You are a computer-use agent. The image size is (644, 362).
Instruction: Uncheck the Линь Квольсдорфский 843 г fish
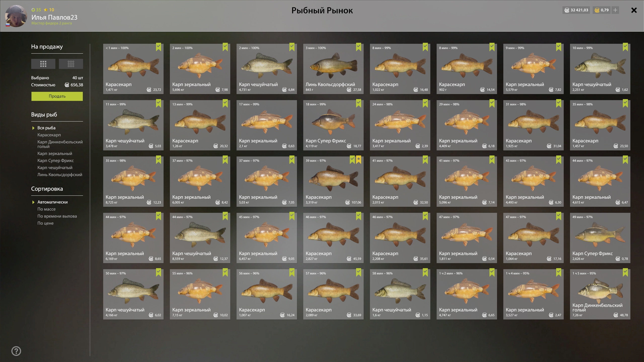359,47
